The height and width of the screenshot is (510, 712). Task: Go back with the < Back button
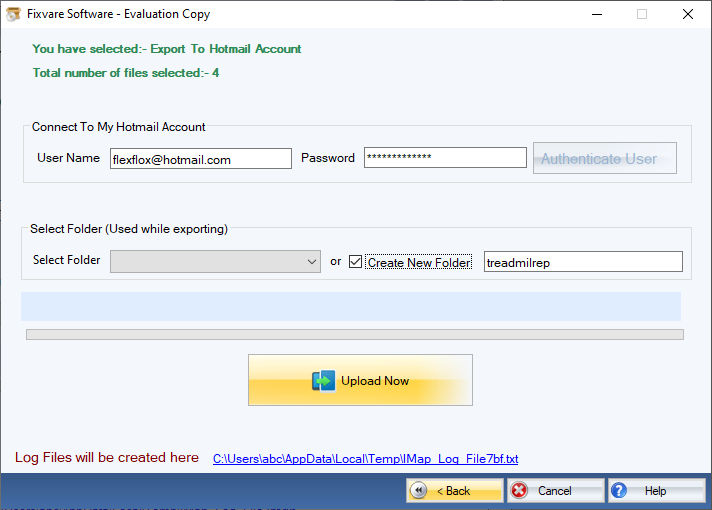click(455, 490)
